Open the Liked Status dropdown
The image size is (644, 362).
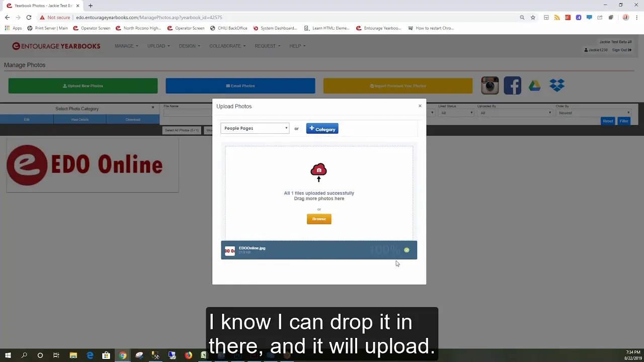coord(457,113)
